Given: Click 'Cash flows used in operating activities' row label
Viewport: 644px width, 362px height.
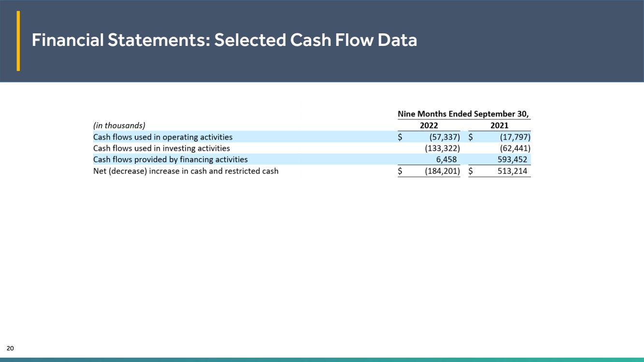Looking at the screenshot, I should click(163, 137).
